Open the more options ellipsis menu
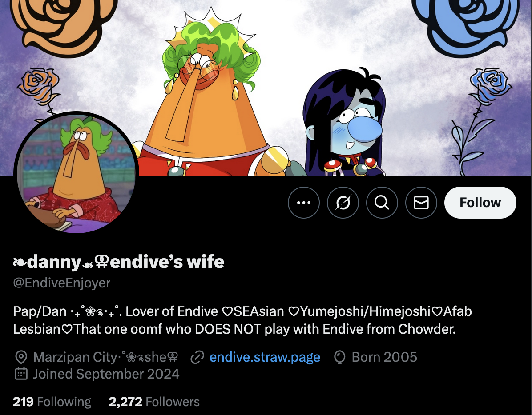This screenshot has height=415, width=532. tap(304, 203)
